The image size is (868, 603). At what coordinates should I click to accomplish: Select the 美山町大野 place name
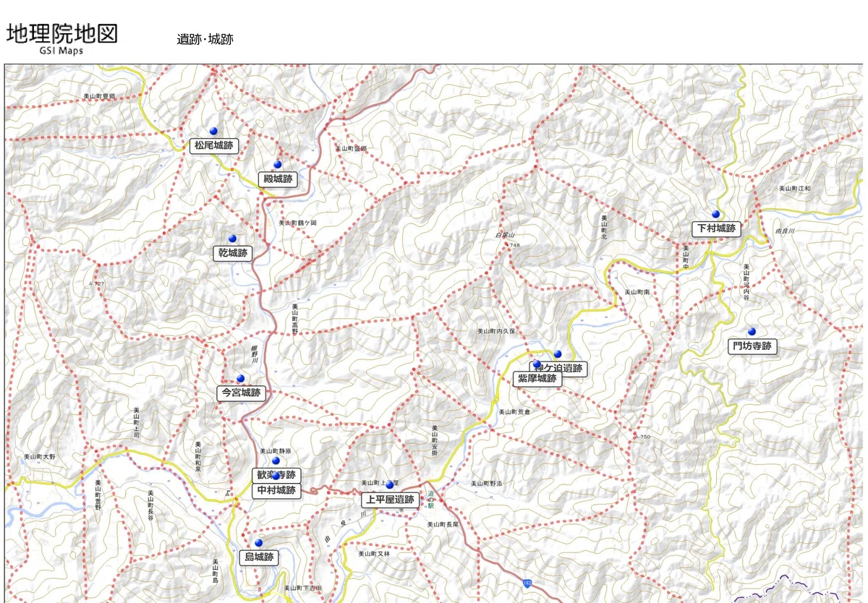[39, 456]
